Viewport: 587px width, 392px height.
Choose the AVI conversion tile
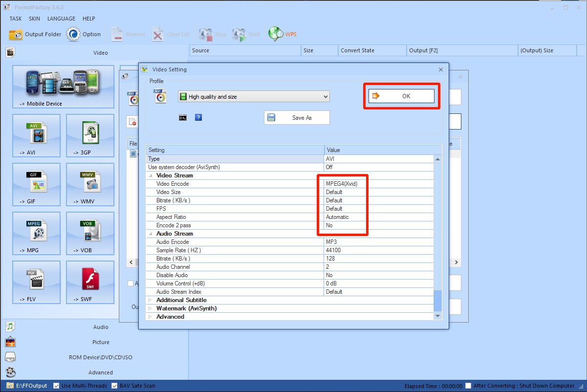click(x=37, y=136)
